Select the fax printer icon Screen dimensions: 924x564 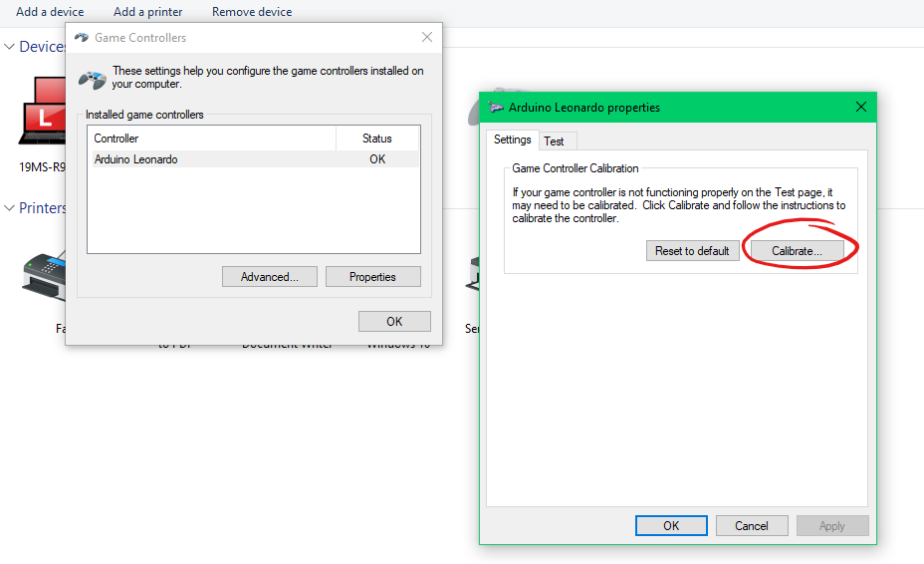[x=44, y=277]
